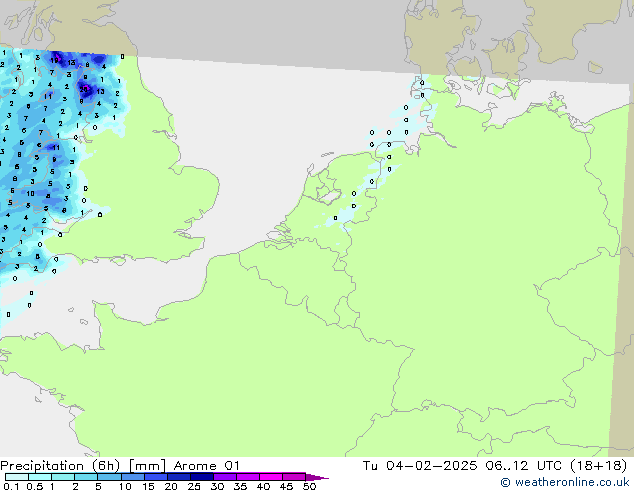This screenshot has height=490, width=634.
Task: Click the '19' precipitation value on the map
Action: [55, 60]
